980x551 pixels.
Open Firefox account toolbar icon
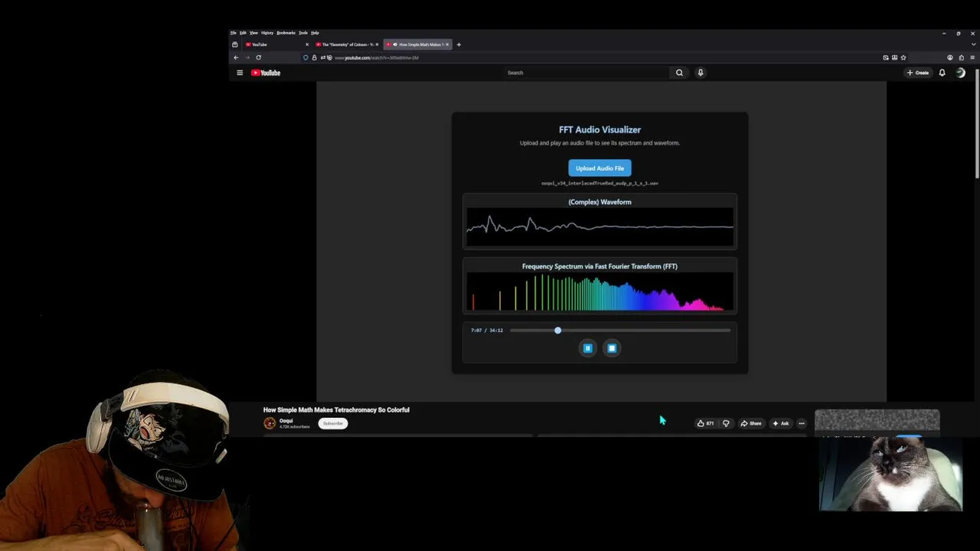click(x=950, y=57)
